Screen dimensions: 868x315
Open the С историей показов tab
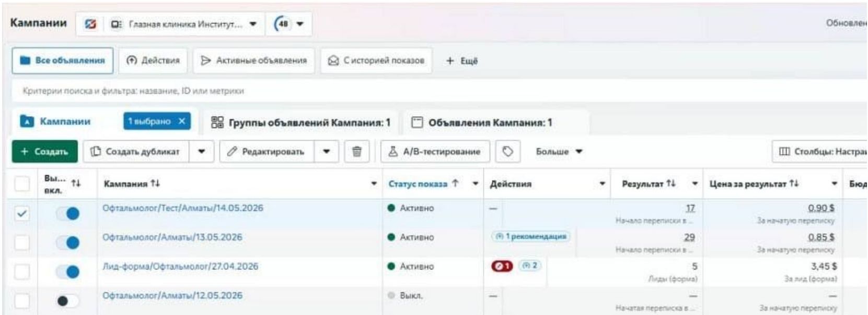point(376,61)
